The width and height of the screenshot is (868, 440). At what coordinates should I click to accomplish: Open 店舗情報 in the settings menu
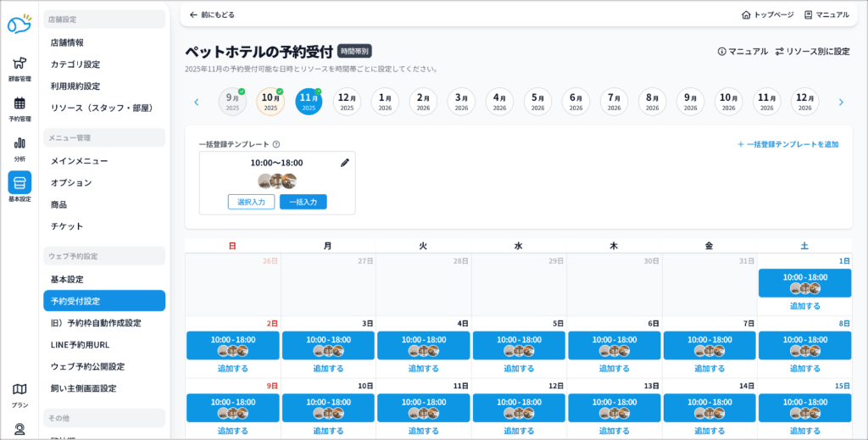click(67, 42)
